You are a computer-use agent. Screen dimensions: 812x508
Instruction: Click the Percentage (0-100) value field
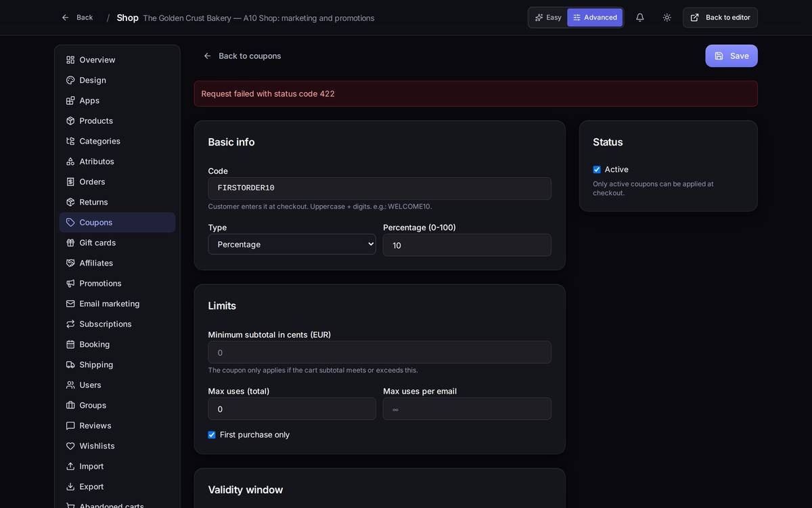click(467, 245)
